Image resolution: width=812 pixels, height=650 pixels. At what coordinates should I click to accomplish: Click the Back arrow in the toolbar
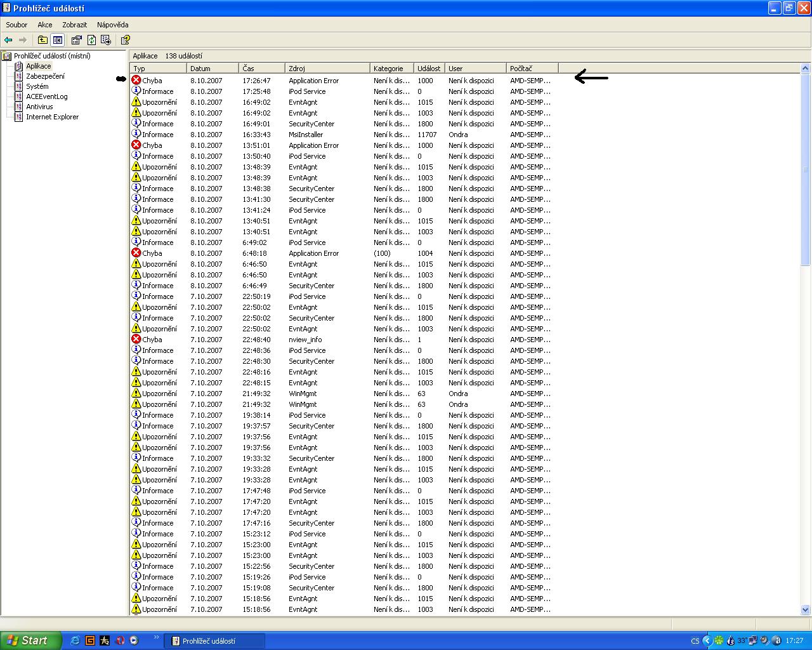[x=8, y=40]
